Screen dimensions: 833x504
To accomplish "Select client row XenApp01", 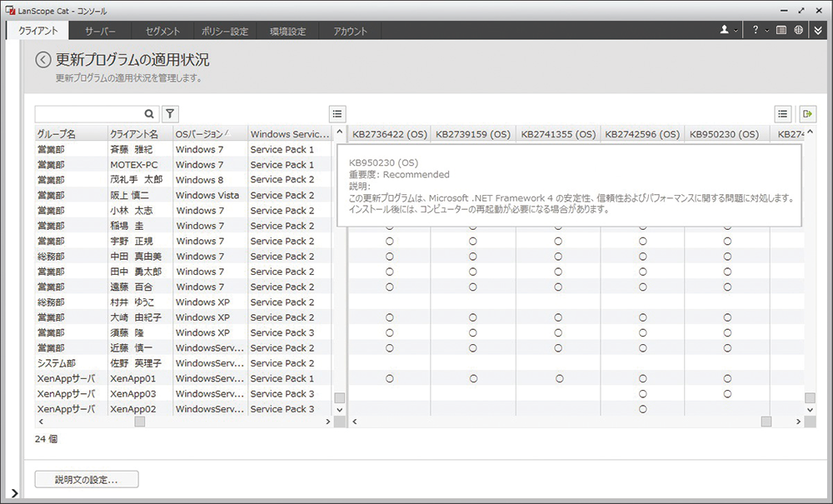I will (183, 379).
